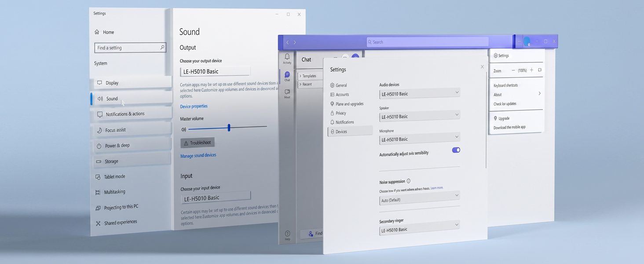The height and width of the screenshot is (264, 644).
Task: Open the Device properties link
Action: pyautogui.click(x=194, y=106)
